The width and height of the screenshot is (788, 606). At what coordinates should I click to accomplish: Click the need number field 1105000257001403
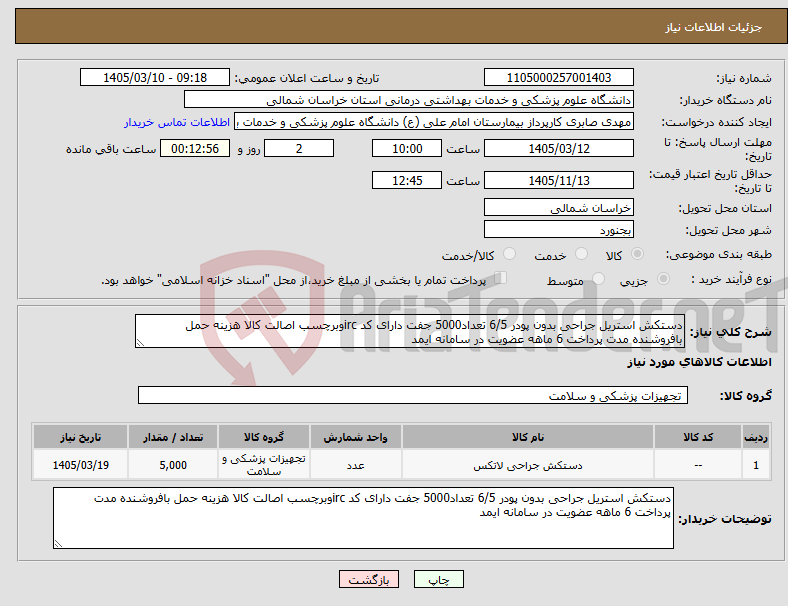click(x=559, y=77)
